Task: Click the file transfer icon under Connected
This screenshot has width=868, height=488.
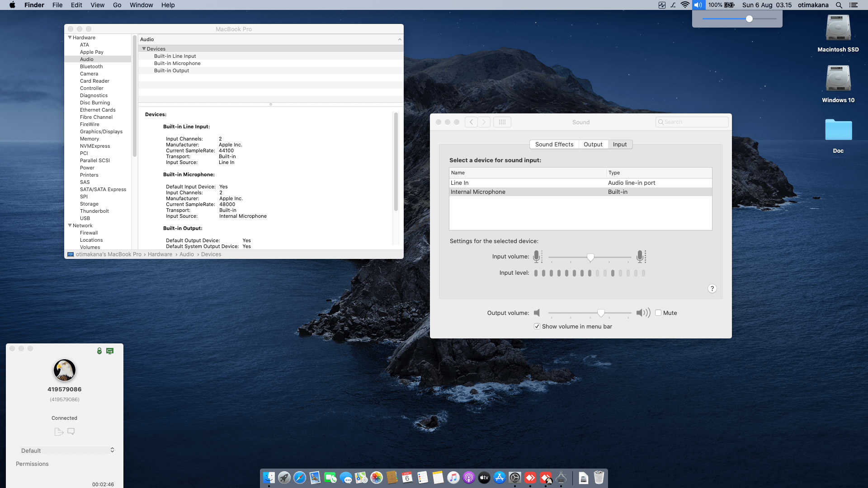Action: pyautogui.click(x=59, y=432)
